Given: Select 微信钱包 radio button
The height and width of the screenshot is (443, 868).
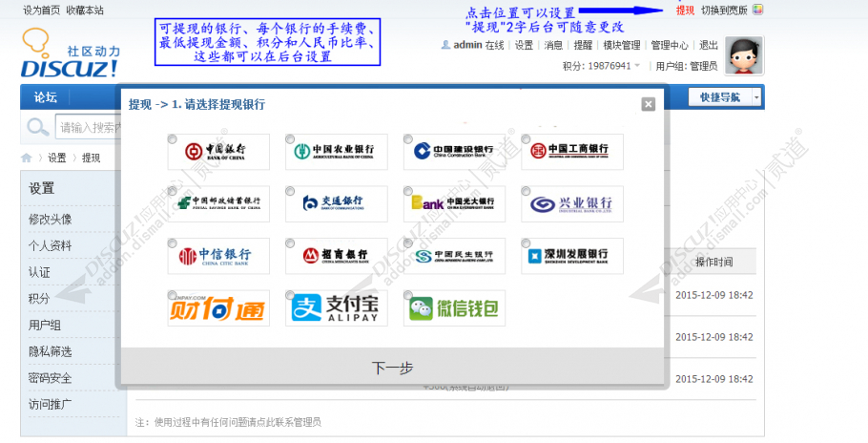Looking at the screenshot, I should (408, 296).
